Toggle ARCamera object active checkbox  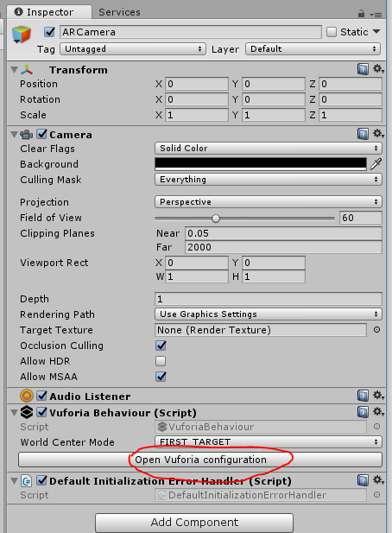(x=49, y=32)
